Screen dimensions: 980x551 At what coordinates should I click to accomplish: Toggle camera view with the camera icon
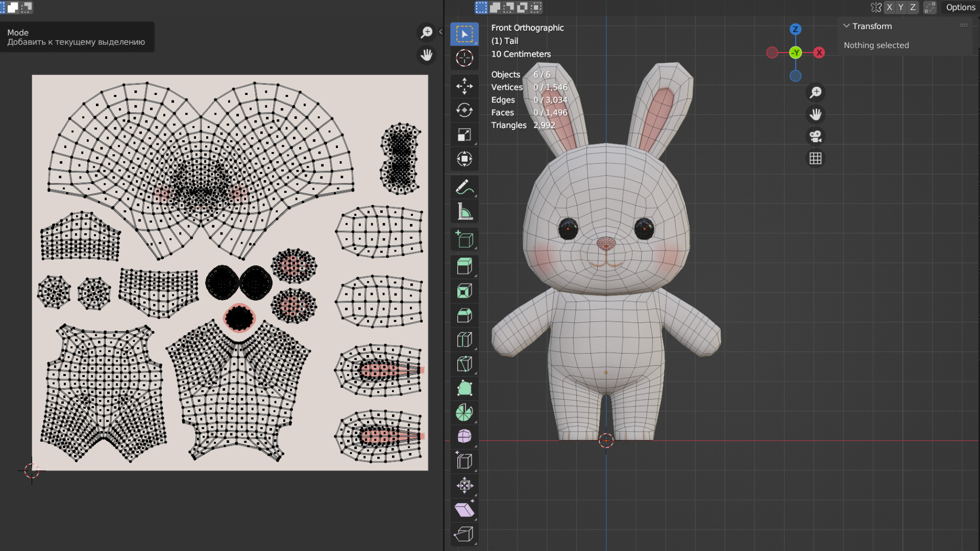(x=816, y=136)
